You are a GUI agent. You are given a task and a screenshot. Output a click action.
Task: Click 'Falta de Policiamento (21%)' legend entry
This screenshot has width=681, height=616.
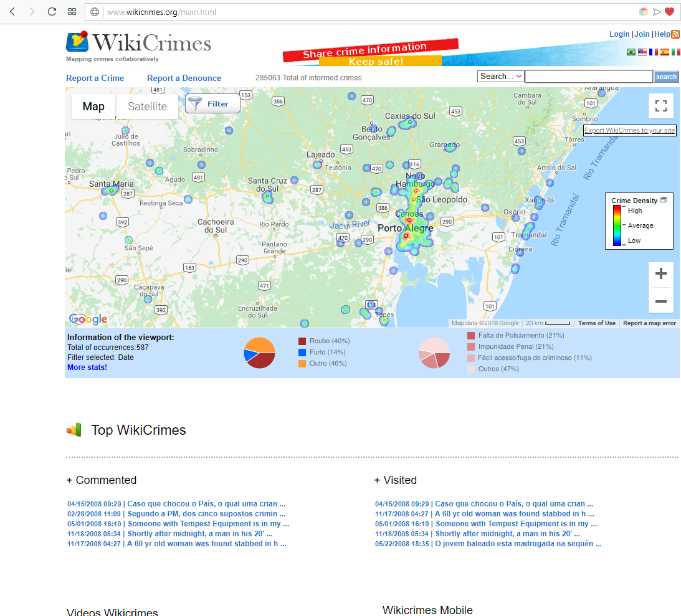(x=515, y=336)
